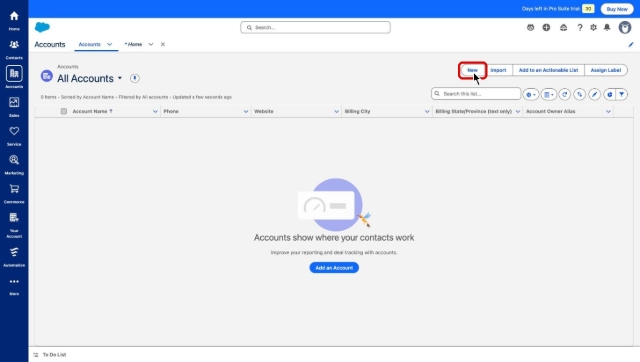Tick the select-all rows checkbox
640x362 pixels.
(64, 111)
